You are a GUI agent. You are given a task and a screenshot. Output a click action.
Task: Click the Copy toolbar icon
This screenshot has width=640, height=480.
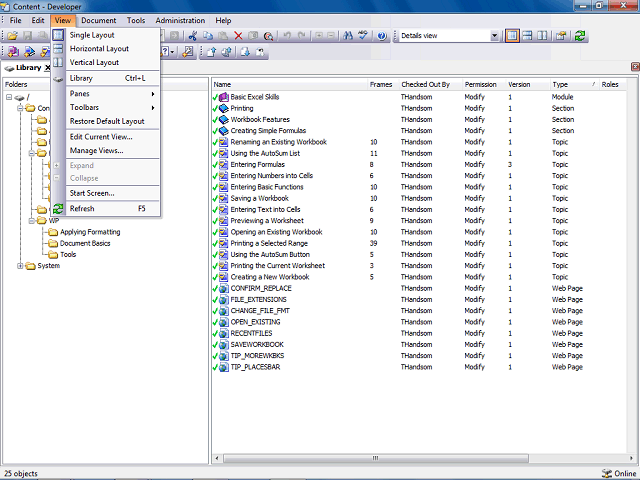(208, 36)
